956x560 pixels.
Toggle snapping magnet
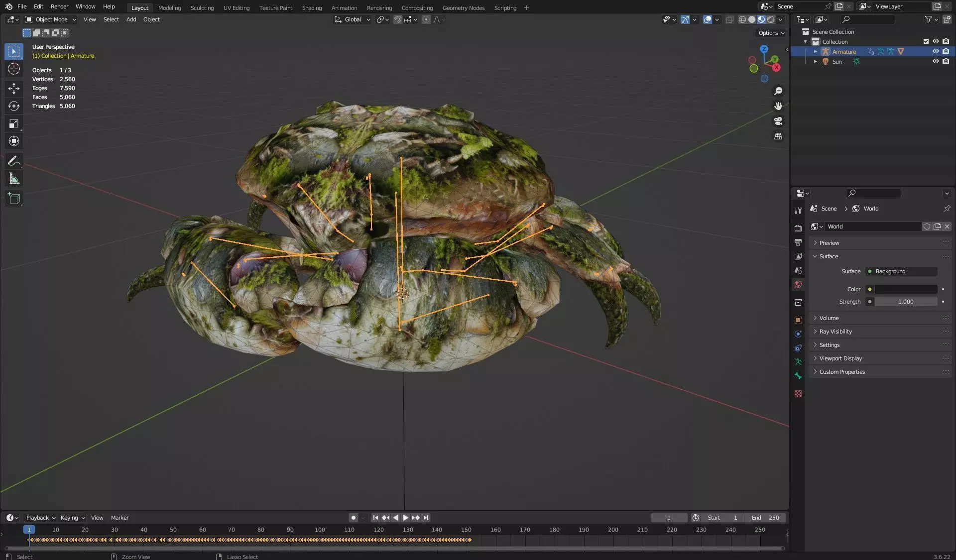click(x=397, y=19)
